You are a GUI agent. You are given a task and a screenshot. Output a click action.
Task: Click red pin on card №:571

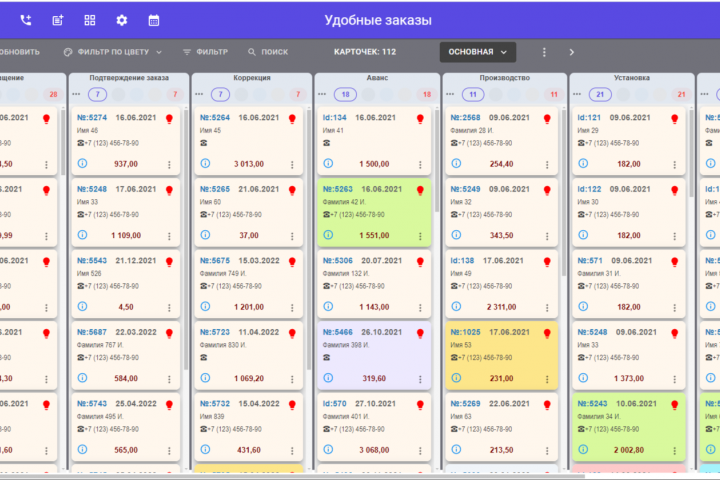tap(675, 262)
